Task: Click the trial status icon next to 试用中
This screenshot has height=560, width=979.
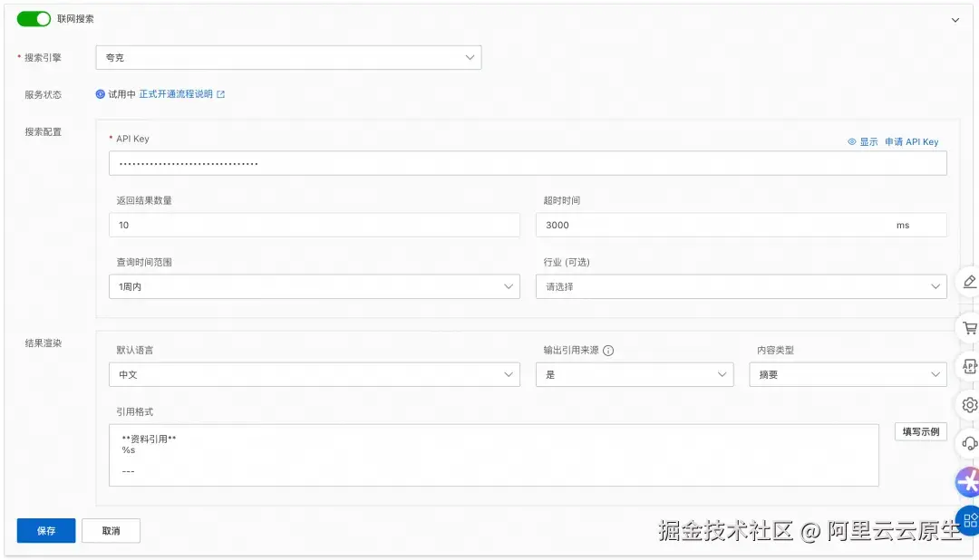Action: (x=100, y=94)
